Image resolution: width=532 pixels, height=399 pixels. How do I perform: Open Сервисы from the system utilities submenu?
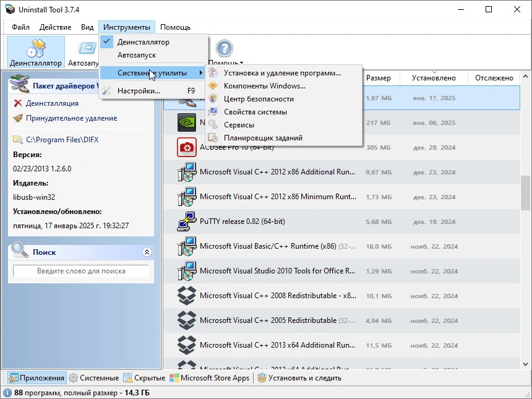click(x=284, y=124)
